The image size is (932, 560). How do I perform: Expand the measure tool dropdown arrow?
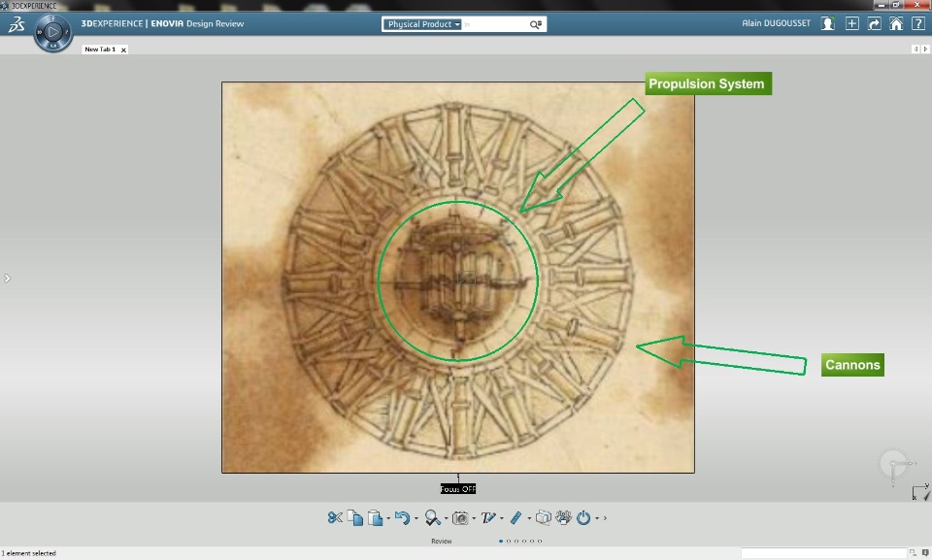(529, 518)
